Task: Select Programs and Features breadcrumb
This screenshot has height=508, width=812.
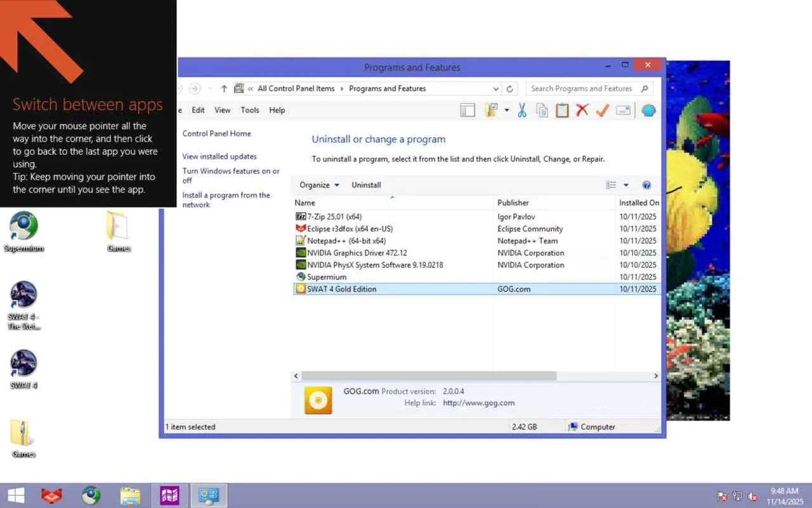Action: pos(387,89)
